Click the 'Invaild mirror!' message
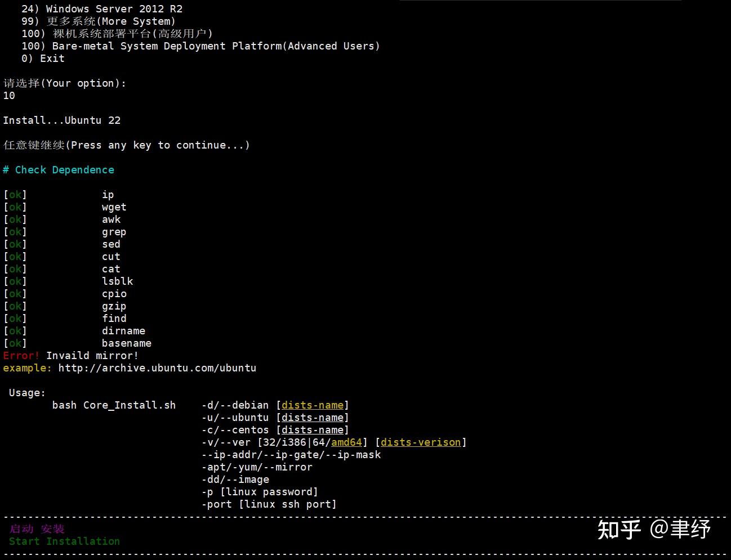This screenshot has height=560, width=731. (x=92, y=356)
